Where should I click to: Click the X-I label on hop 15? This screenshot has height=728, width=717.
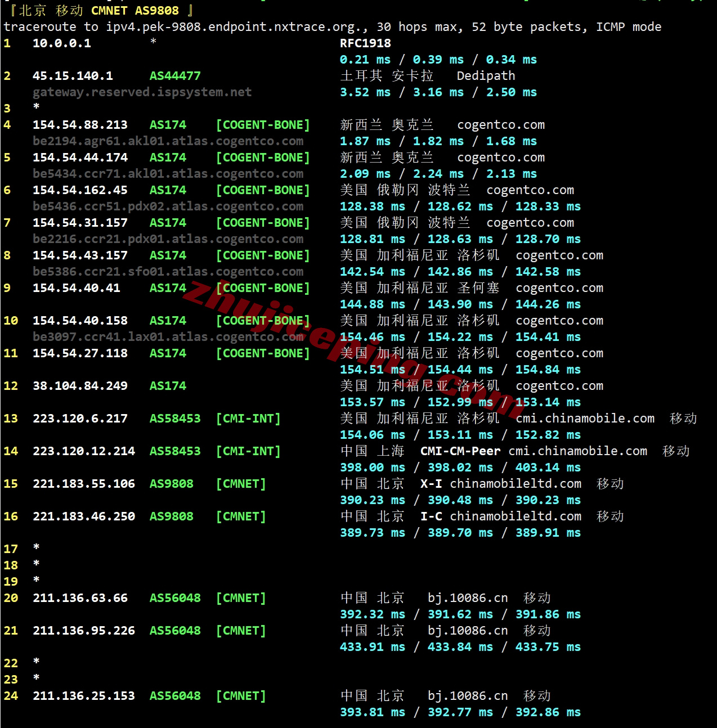pos(431,484)
